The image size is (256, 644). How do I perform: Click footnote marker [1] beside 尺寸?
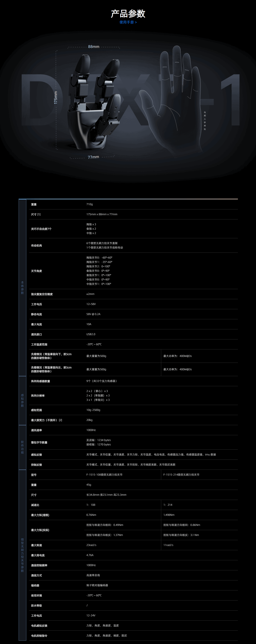(39, 214)
